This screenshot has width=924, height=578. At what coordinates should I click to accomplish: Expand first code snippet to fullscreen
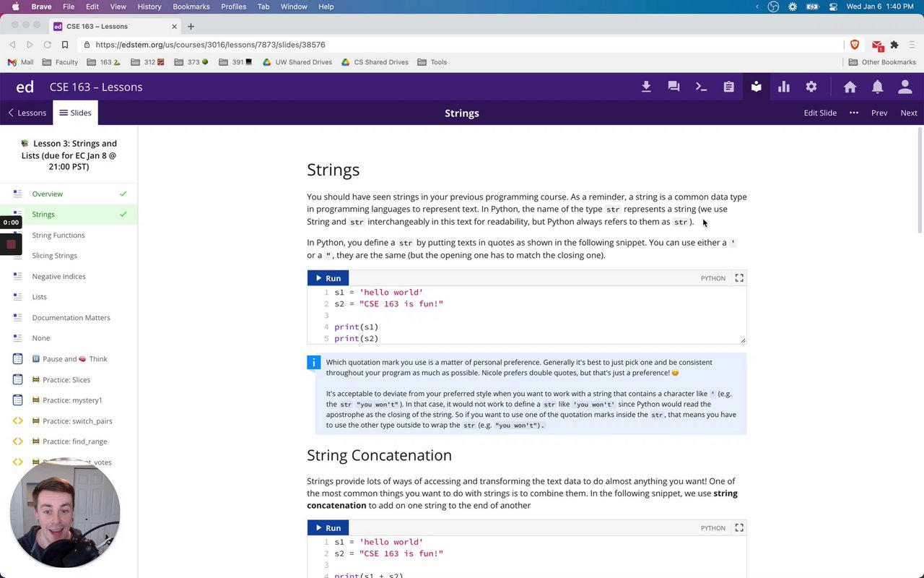click(739, 278)
